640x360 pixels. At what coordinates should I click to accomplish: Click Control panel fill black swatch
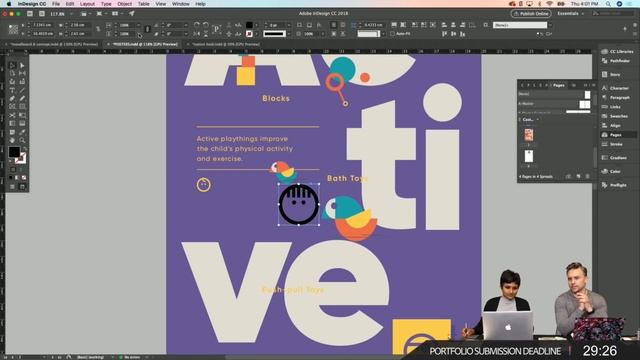coord(249,25)
